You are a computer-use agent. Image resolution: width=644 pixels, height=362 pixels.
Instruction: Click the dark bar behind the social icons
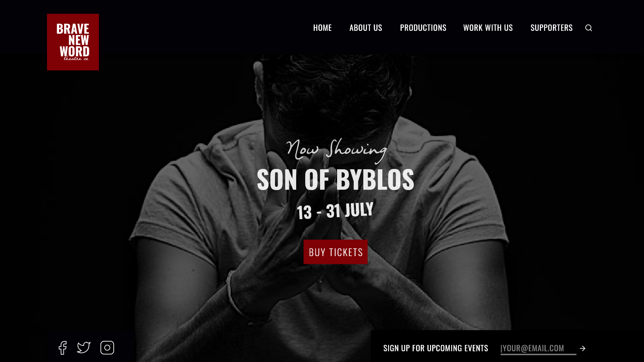[x=91, y=346]
